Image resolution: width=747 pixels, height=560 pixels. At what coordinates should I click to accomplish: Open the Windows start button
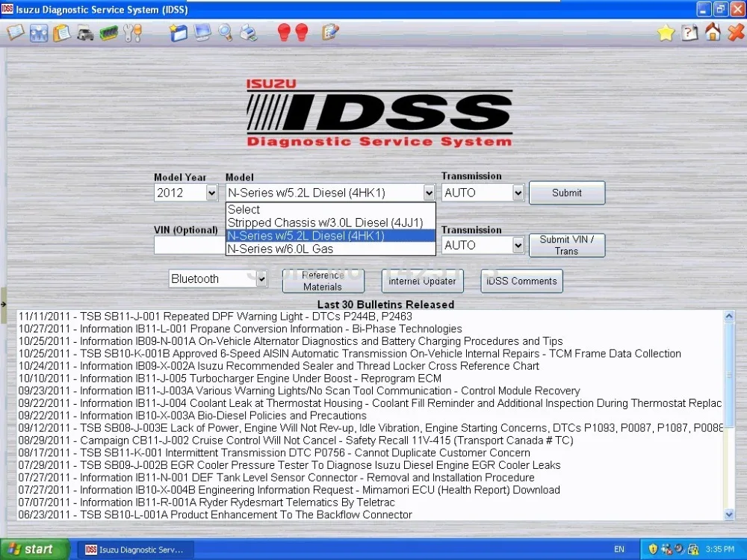point(34,549)
